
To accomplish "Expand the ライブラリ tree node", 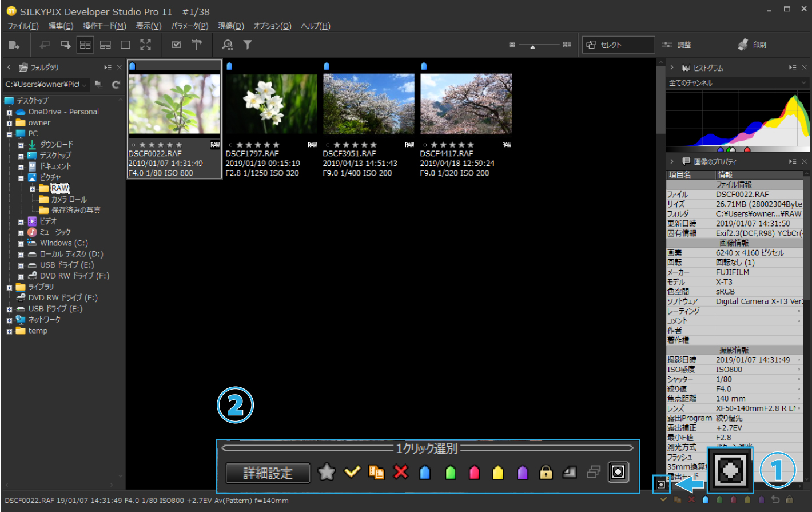I will 9,287.
